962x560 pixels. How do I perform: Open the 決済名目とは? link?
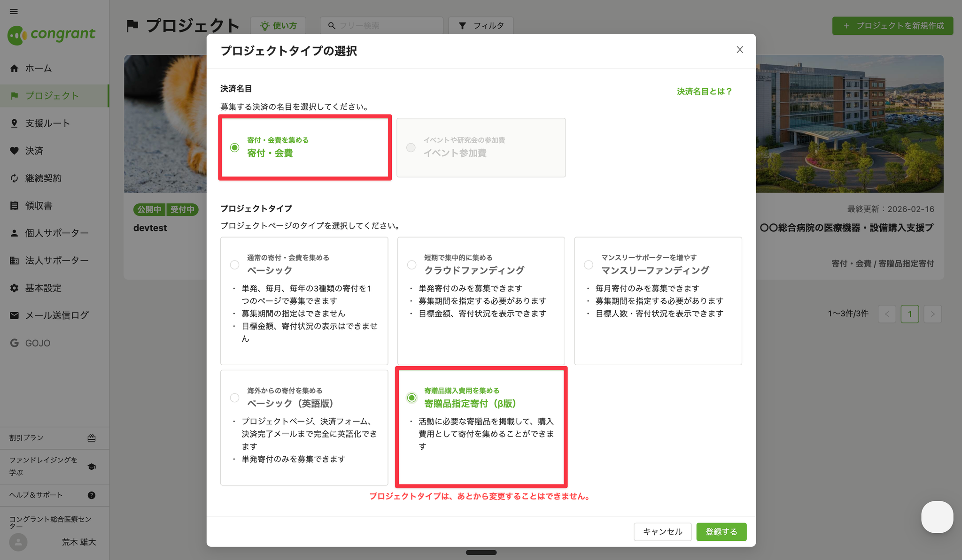pos(704,92)
